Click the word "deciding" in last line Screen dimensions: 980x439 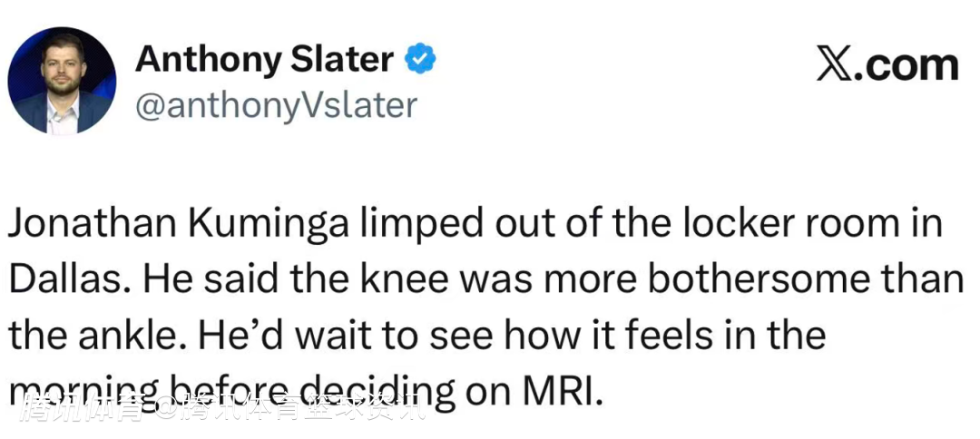377,390
